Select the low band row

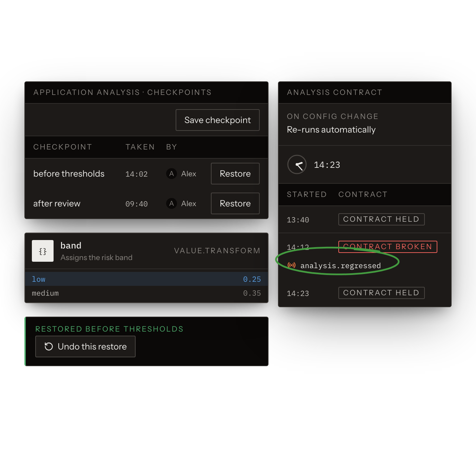tap(146, 279)
